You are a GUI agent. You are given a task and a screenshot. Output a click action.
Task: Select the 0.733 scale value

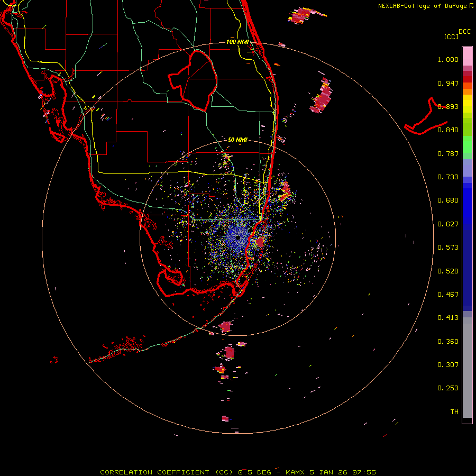click(448, 177)
